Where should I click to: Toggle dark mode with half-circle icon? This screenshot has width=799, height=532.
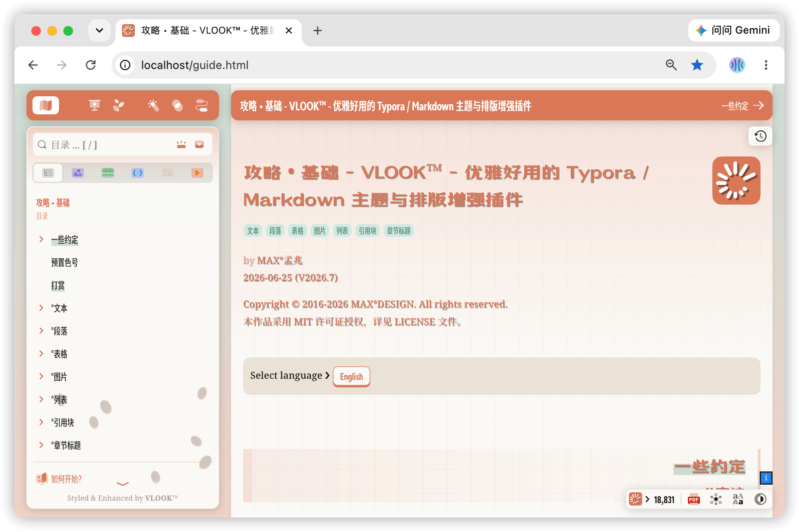click(x=760, y=499)
